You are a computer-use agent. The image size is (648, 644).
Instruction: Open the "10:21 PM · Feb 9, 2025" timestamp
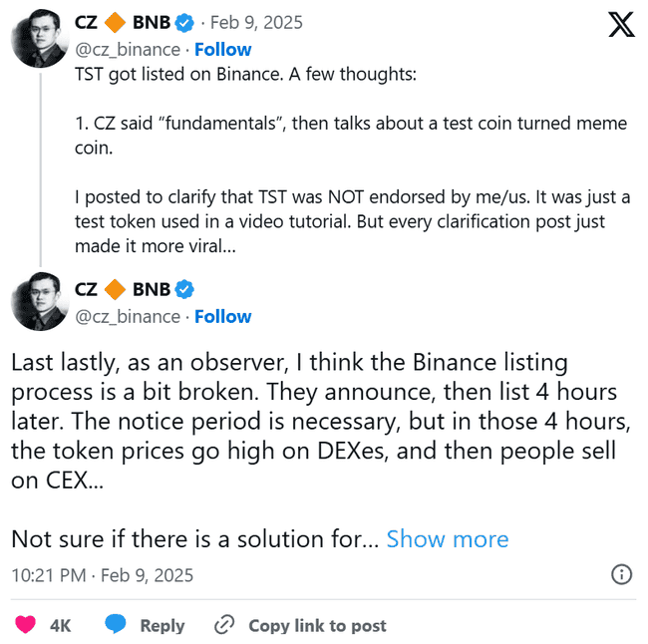[x=102, y=575]
